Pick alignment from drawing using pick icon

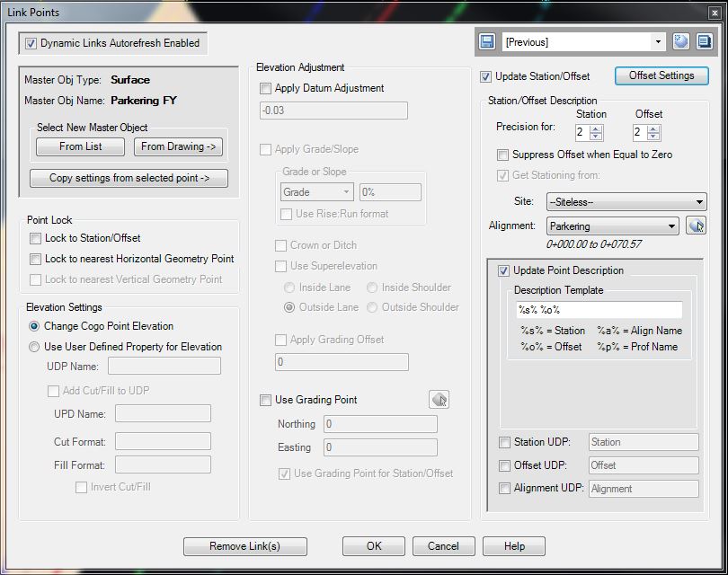point(696,226)
